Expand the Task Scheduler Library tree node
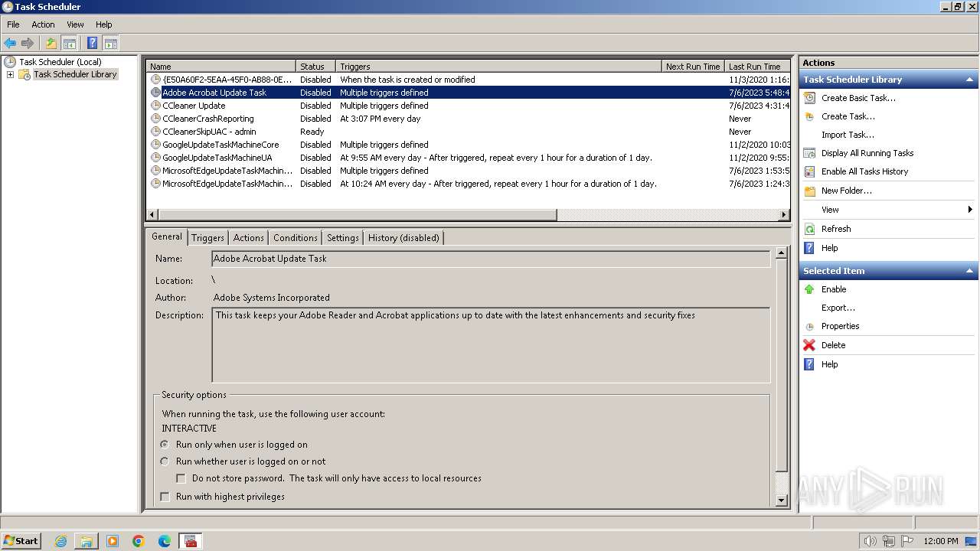 pyautogui.click(x=10, y=74)
